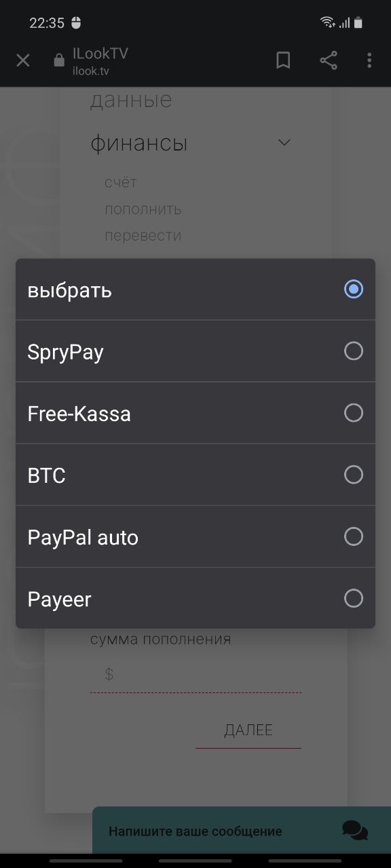The image size is (391, 868).
Task: Tap the padlock site security icon
Action: (59, 60)
